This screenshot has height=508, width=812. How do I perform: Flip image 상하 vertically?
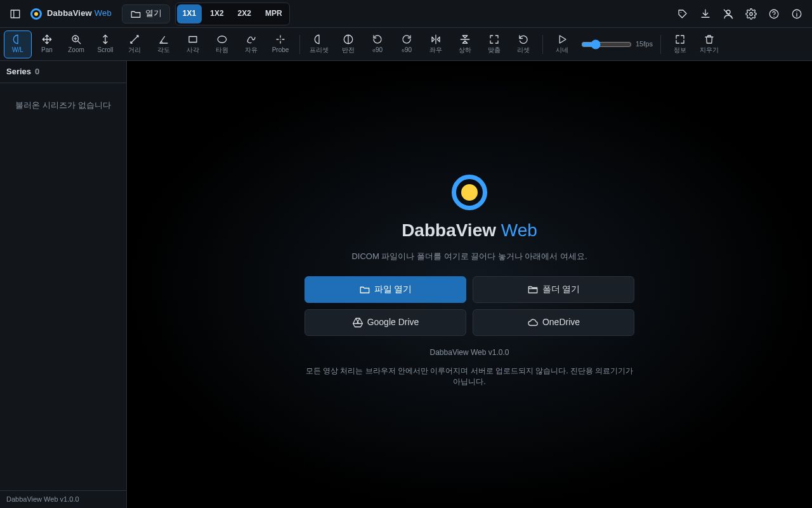[465, 44]
